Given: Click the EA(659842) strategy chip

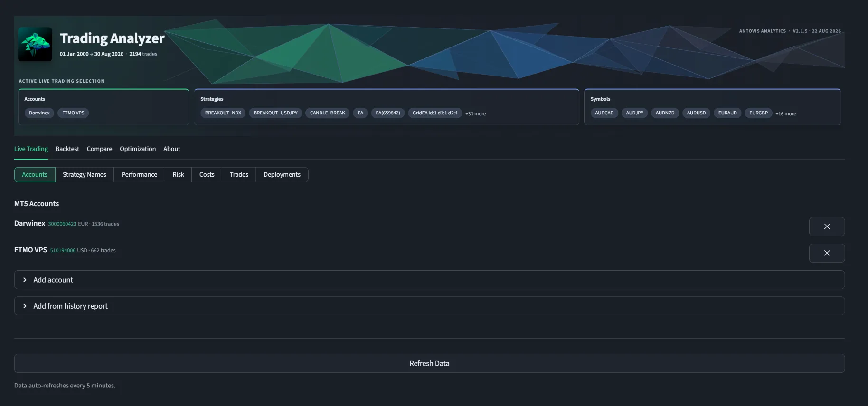Looking at the screenshot, I should [x=388, y=113].
